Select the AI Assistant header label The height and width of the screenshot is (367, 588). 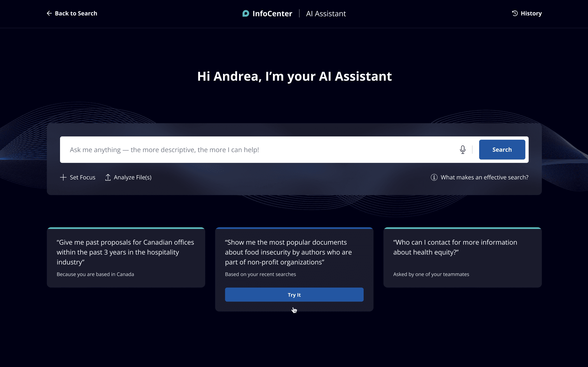pyautogui.click(x=326, y=14)
